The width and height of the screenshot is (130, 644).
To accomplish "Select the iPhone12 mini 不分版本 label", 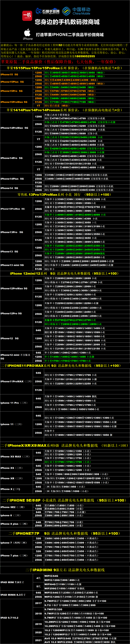I will coord(15,357).
